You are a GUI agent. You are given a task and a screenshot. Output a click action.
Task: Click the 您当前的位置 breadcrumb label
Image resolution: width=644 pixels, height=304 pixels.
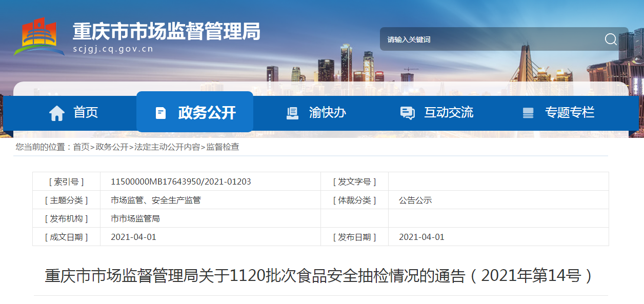44,147
